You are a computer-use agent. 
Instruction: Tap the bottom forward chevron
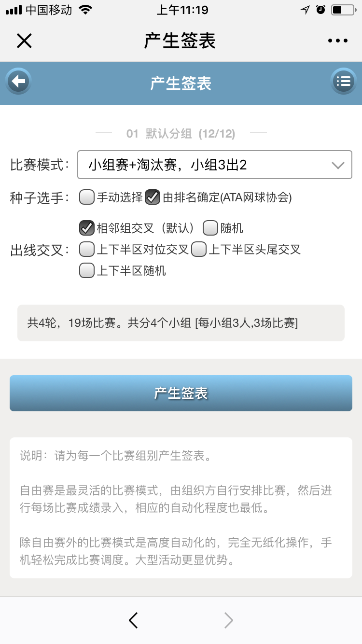pyautogui.click(x=228, y=620)
